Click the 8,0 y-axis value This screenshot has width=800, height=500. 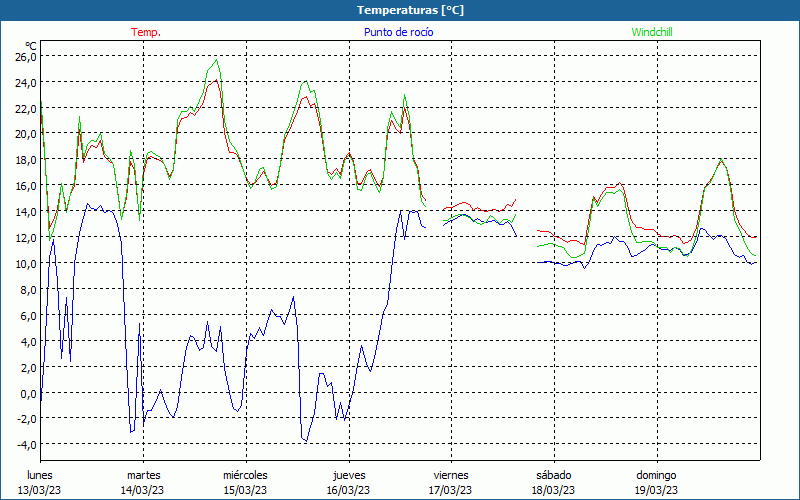pos(28,290)
